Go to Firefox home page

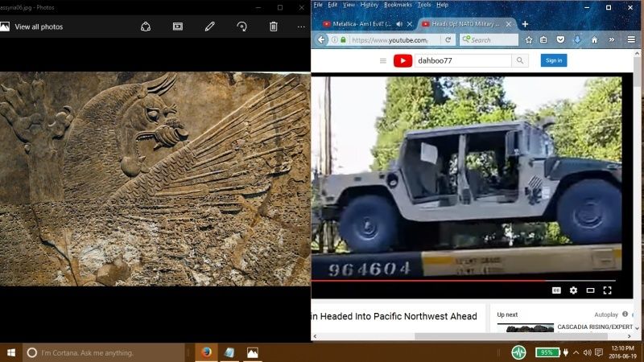tap(594, 39)
